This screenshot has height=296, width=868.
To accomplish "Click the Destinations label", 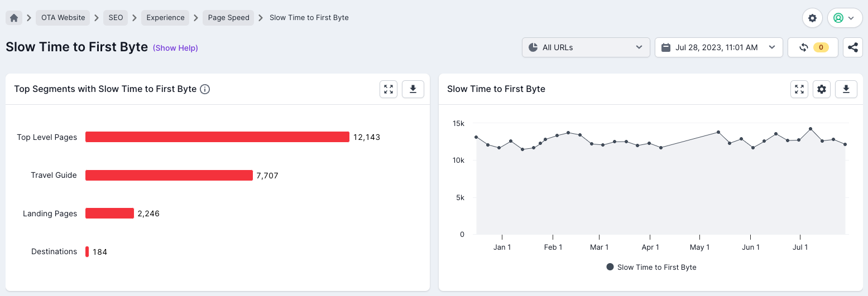I will coord(54,251).
